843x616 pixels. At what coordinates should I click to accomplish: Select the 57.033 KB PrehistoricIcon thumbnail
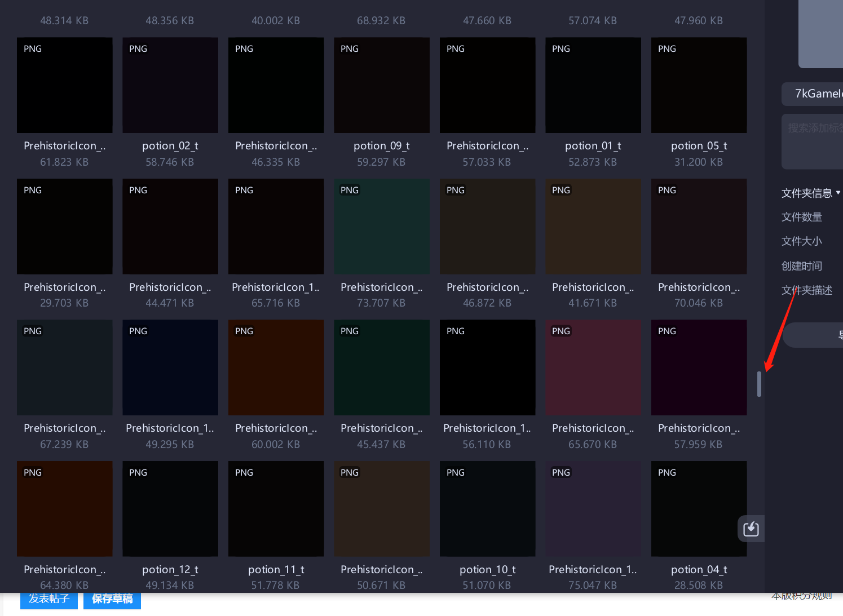488,85
